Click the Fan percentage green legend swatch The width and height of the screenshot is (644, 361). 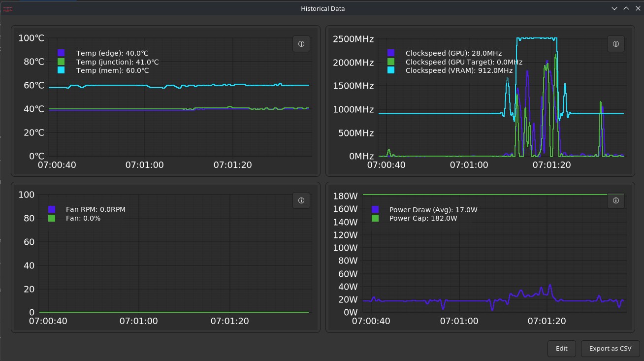tap(52, 218)
